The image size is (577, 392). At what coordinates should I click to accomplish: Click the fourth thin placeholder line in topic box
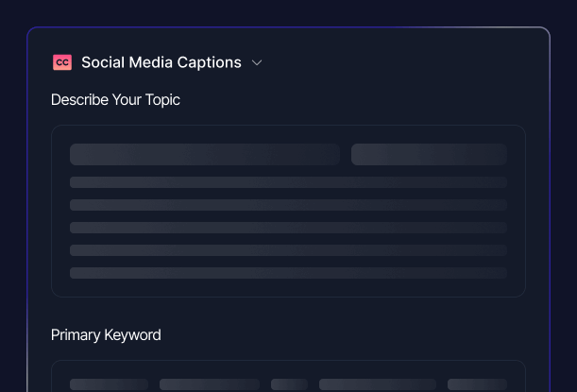pyautogui.click(x=288, y=250)
